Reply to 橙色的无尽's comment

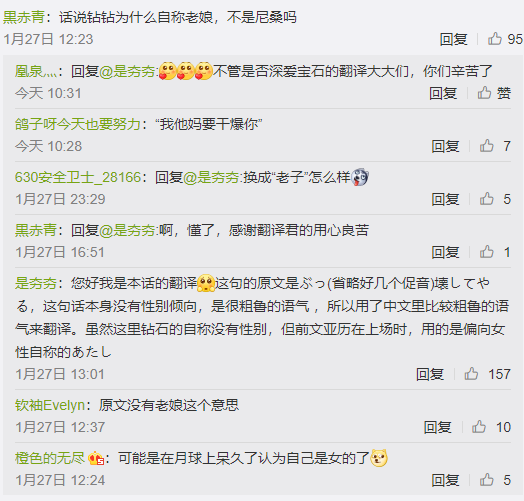coord(445,480)
